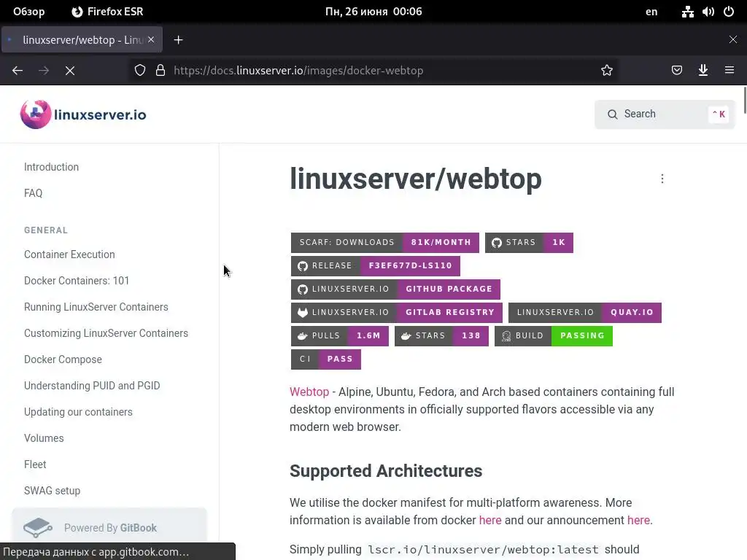The height and width of the screenshot is (560, 747).
Task: Click the power icon in top bar
Action: click(x=729, y=12)
